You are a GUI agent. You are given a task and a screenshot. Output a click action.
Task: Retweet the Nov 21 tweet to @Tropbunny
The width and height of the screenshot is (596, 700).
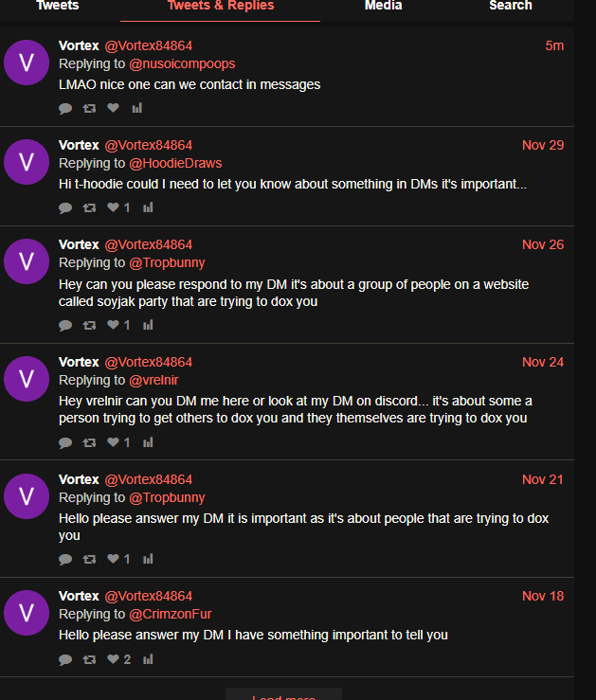[x=89, y=560]
